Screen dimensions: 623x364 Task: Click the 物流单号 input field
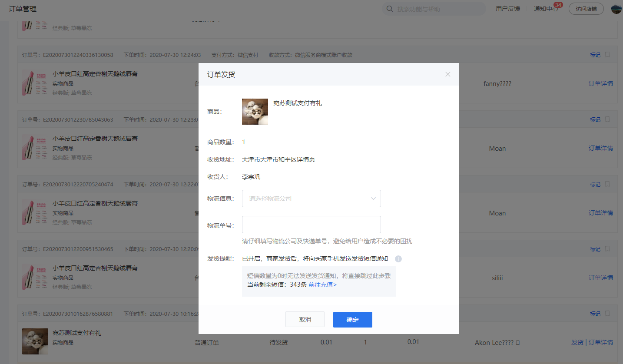pos(311,225)
